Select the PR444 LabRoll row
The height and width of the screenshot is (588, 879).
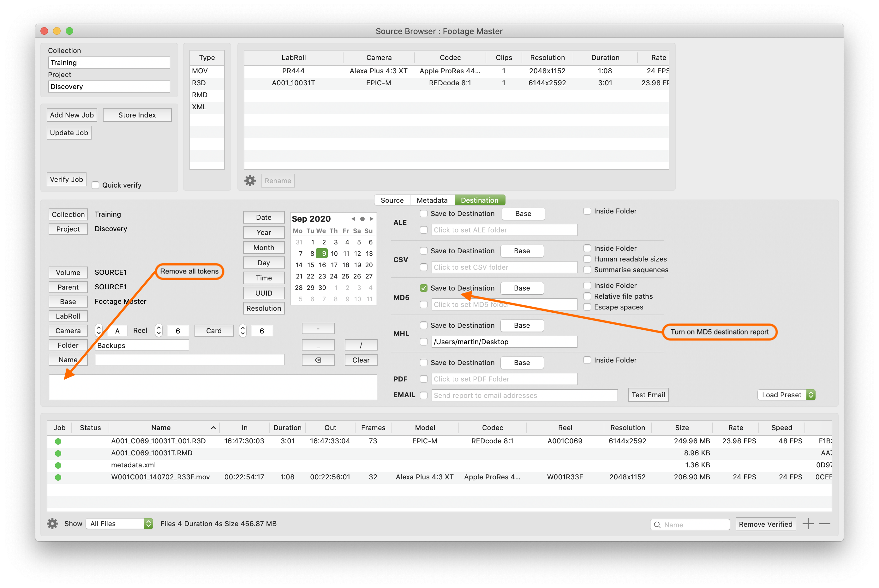click(x=456, y=71)
